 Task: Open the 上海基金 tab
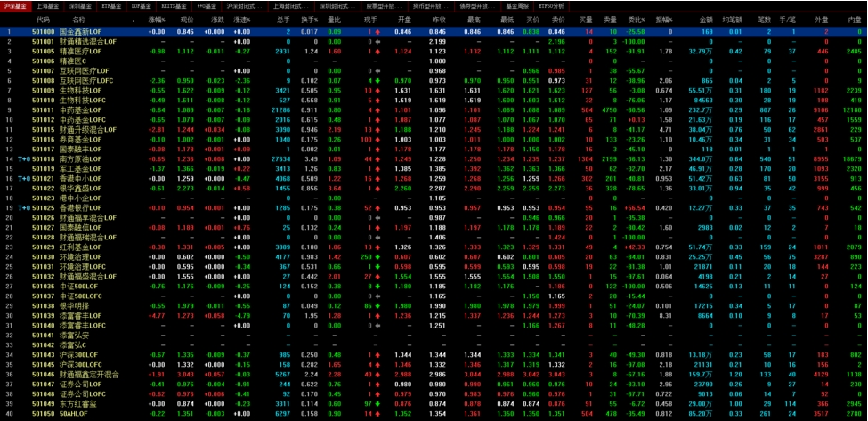pyautogui.click(x=47, y=6)
